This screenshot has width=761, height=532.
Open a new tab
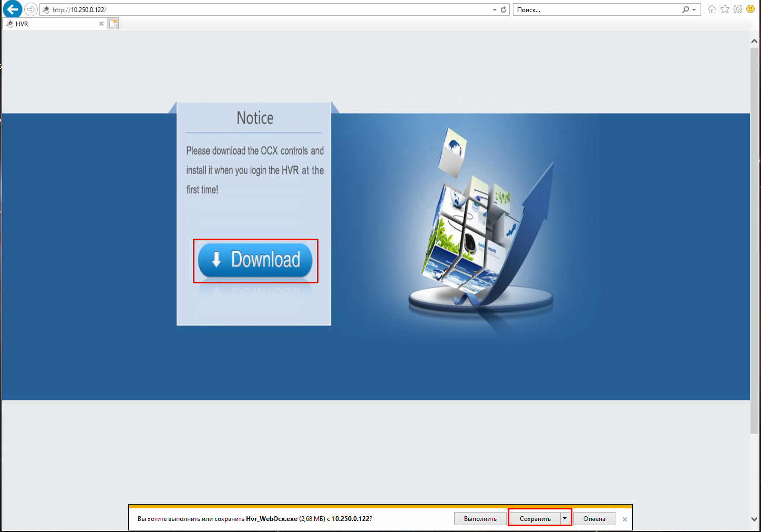point(113,24)
